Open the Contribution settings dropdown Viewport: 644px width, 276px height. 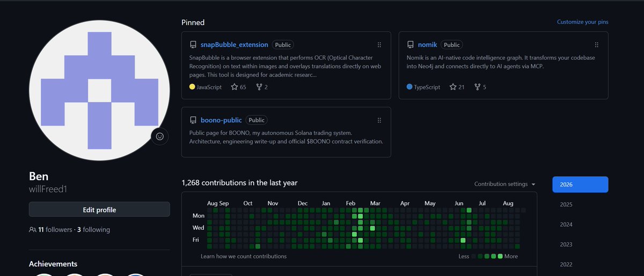point(504,184)
